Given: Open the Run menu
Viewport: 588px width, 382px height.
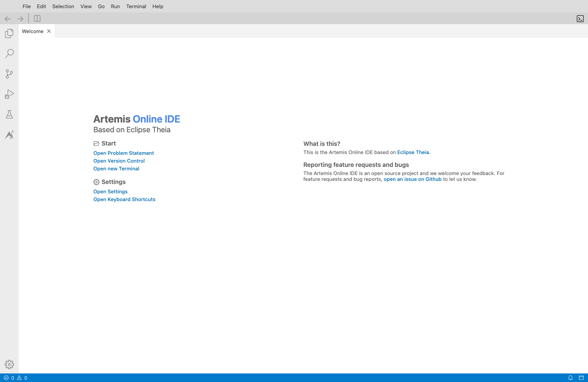Looking at the screenshot, I should point(115,6).
